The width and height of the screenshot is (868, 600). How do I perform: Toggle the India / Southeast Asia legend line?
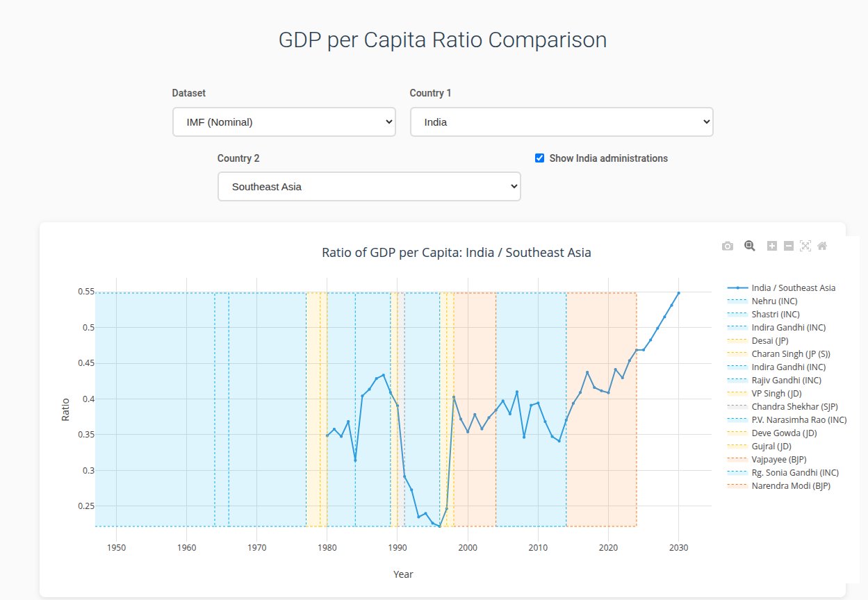[793, 288]
